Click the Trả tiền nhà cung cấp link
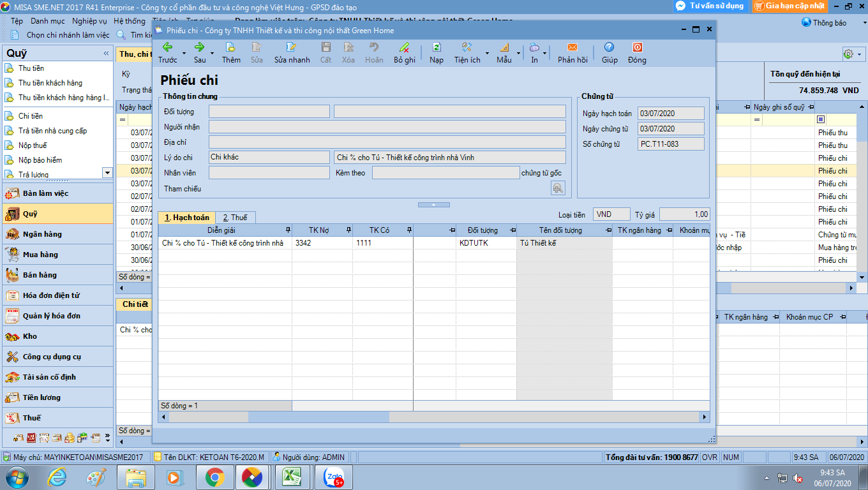The width and height of the screenshot is (868, 490). (52, 131)
